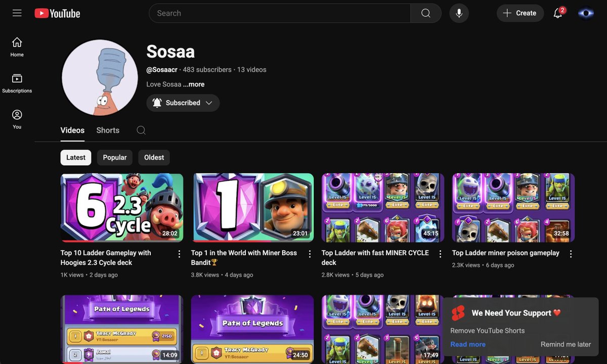
Task: Open title Top Ladder miner poison gameplay
Action: [x=506, y=253]
